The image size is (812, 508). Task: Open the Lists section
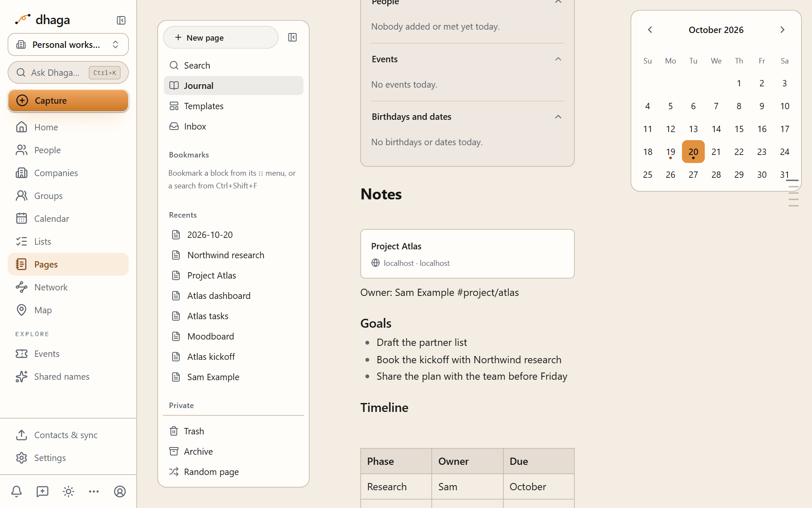[x=68, y=241]
